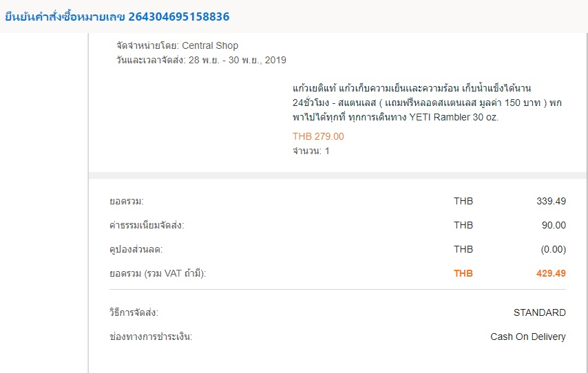The image size is (588, 373).
Task: Click the subtotal amount 339.49
Action: click(x=551, y=201)
